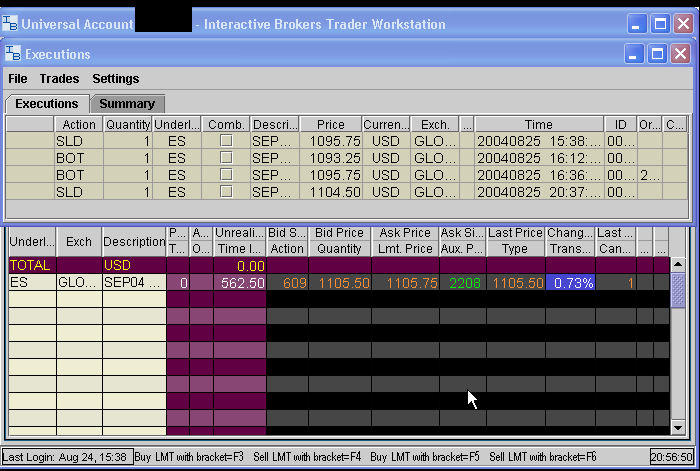The height and width of the screenshot is (471, 700).
Task: Open the File menu in Executions
Action: tap(17, 79)
